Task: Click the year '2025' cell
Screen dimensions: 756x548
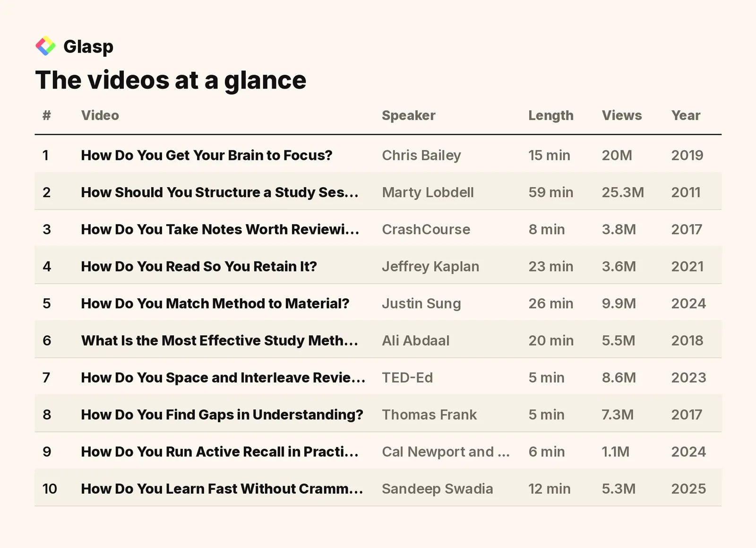Action: tap(688, 488)
